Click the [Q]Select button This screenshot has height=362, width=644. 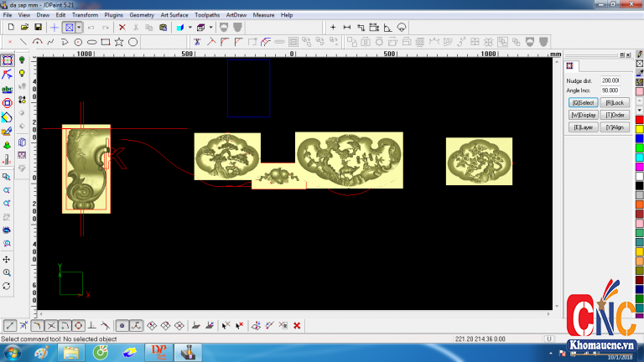583,102
